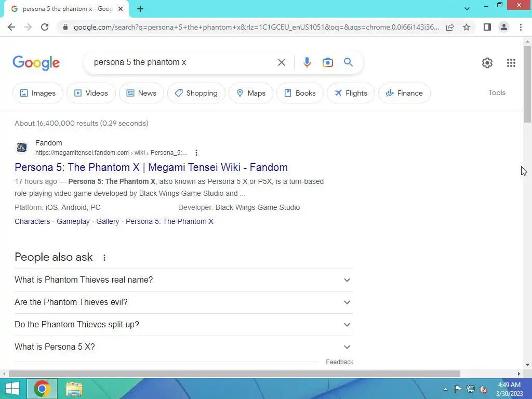Viewport: 532px width, 399px height.
Task: Open a new tab with the plus icon
Action: (x=140, y=9)
